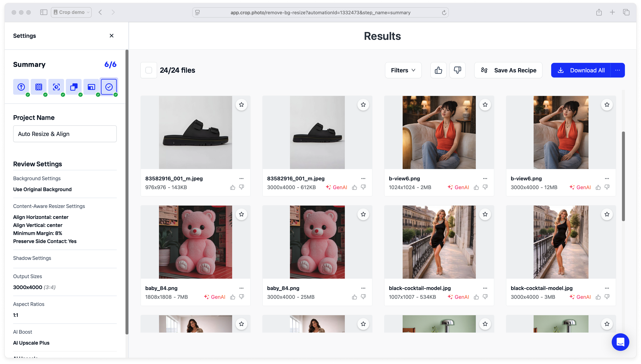641x364 pixels.
Task: Go back in browser history
Action: click(x=100, y=12)
